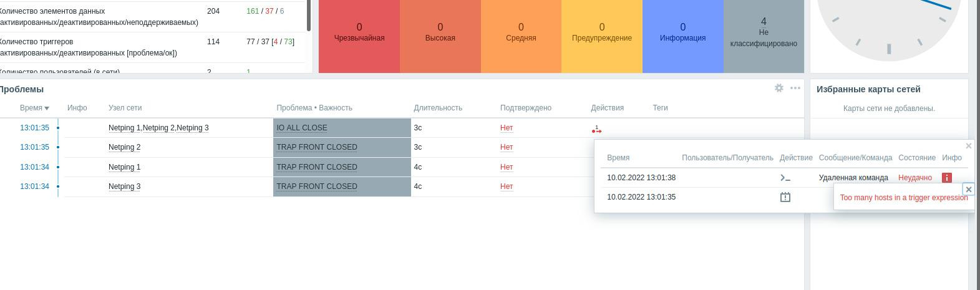The height and width of the screenshot is (290, 980).
Task: Click the Длительность column header
Action: coord(438,108)
